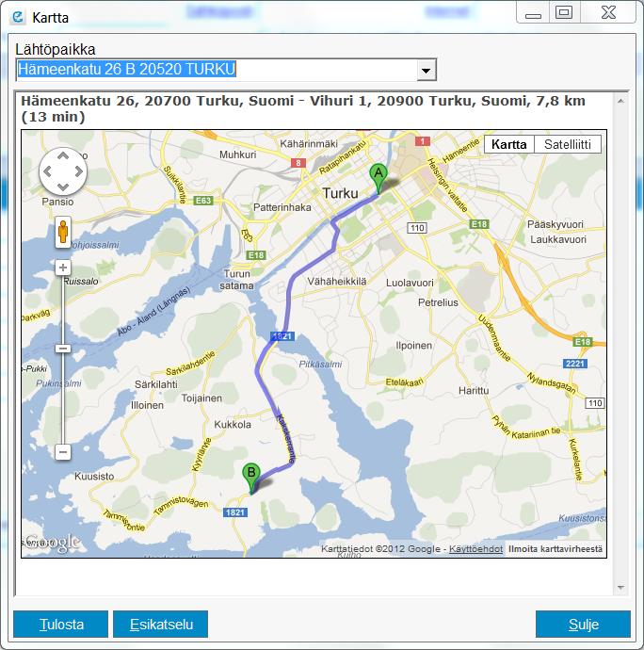The width and height of the screenshot is (644, 650).
Task: Click the Tulosta print button
Action: click(61, 624)
